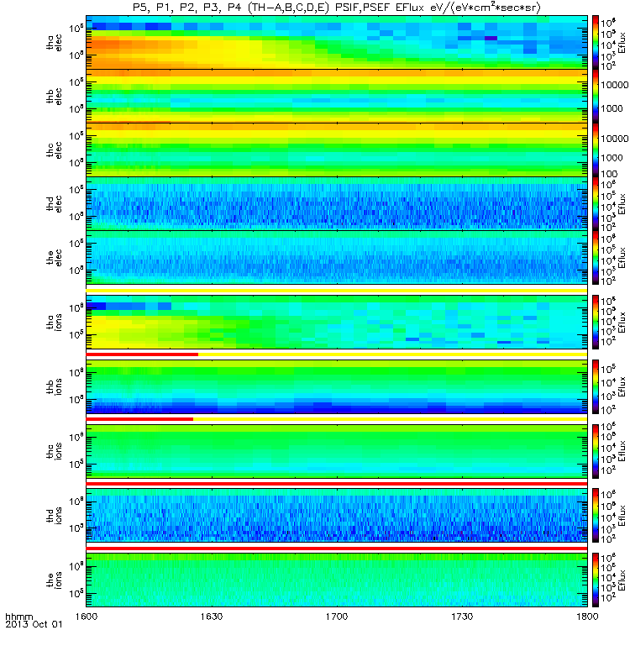Click the color bar beside thb ions panel

point(596,386)
